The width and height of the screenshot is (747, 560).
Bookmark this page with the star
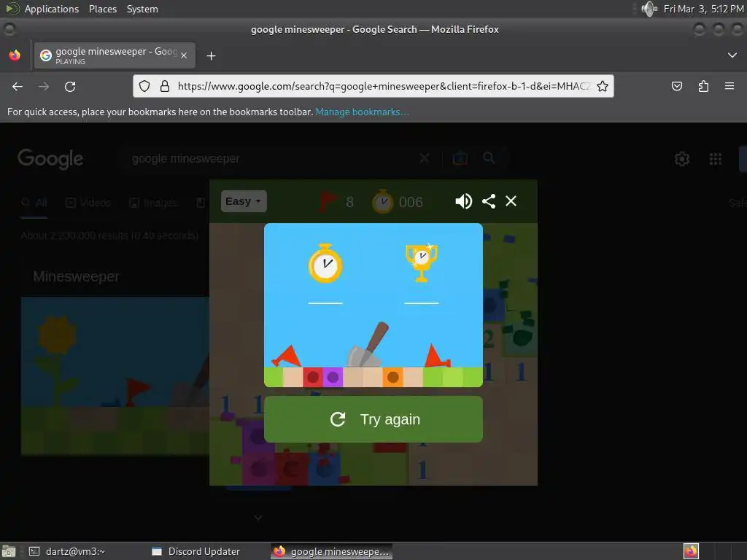point(602,86)
